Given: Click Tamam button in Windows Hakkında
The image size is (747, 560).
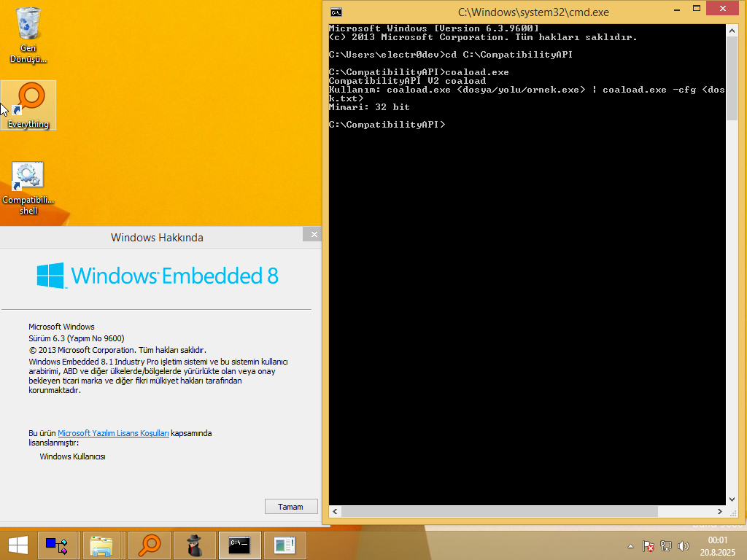Looking at the screenshot, I should point(290,507).
